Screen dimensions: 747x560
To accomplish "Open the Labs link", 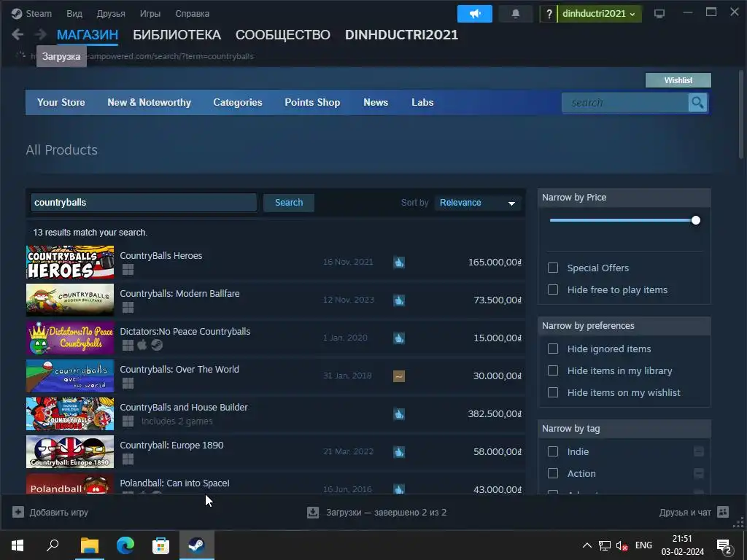I will (x=422, y=102).
